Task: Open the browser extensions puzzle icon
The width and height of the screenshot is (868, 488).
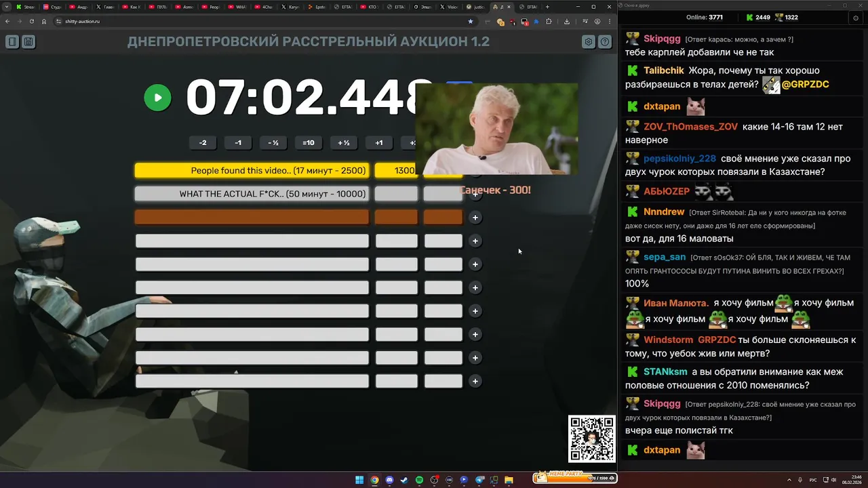Action: [549, 21]
